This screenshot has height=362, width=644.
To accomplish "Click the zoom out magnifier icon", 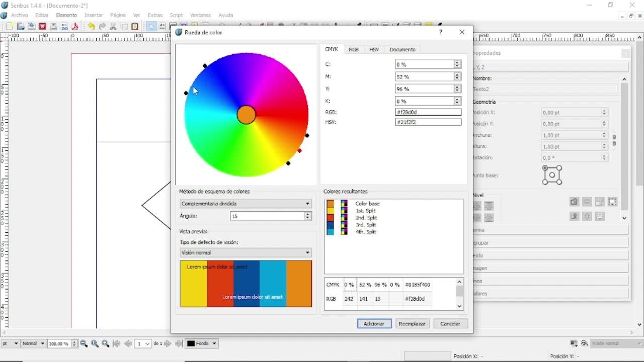I will 84,343.
